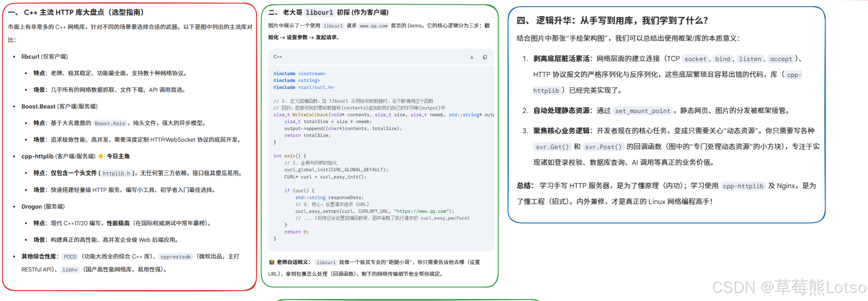Click the bold text "设置参数" in the intro paragraph

(297, 37)
